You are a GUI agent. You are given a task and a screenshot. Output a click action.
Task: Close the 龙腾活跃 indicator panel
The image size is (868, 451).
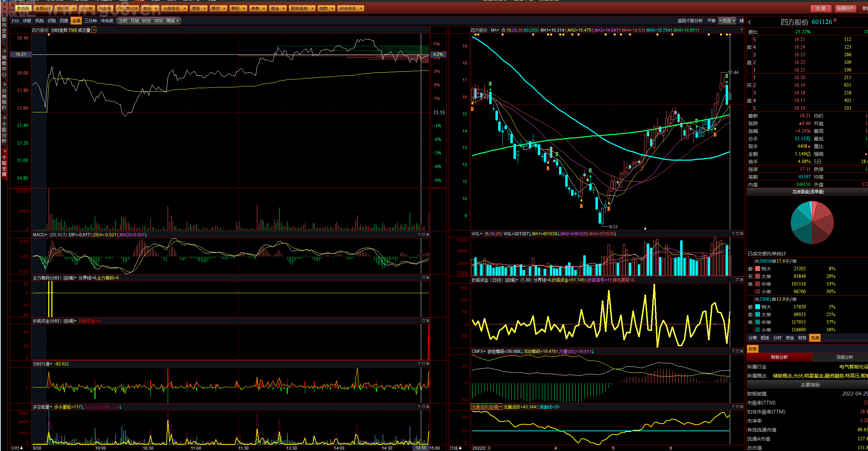coord(742,407)
